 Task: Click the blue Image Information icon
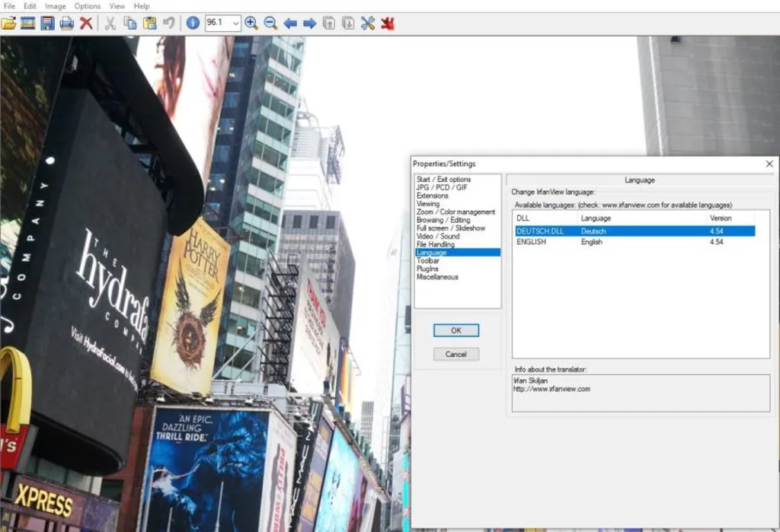pyautogui.click(x=193, y=24)
